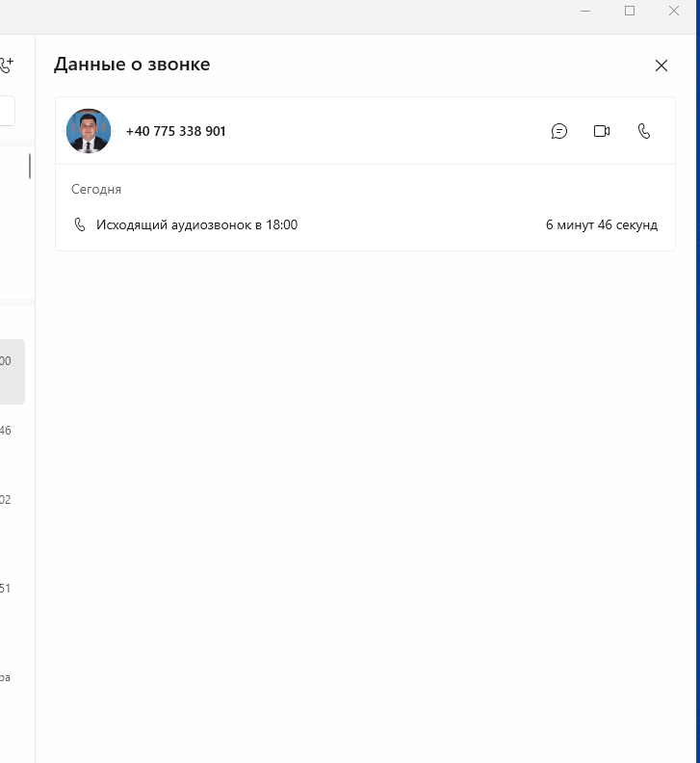This screenshot has height=763, width=700.
Task: Select call list item ending in 02
Action: tap(13, 510)
